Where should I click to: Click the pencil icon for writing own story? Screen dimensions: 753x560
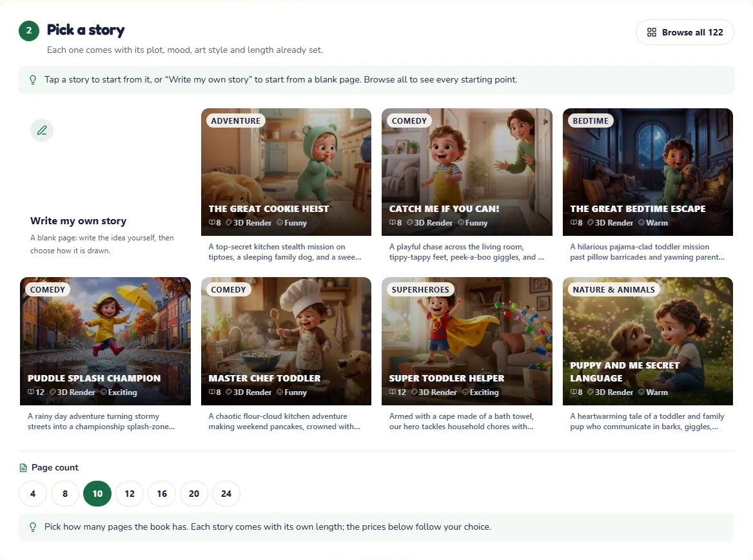[x=42, y=130]
